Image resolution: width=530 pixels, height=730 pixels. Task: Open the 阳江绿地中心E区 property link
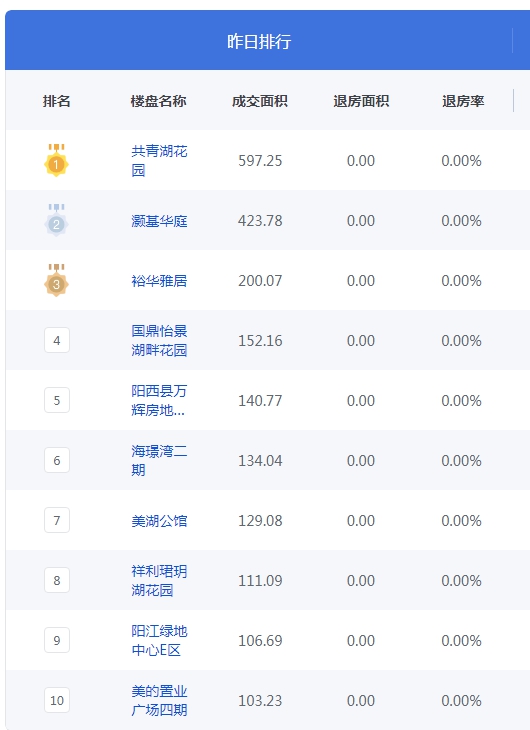click(x=159, y=641)
